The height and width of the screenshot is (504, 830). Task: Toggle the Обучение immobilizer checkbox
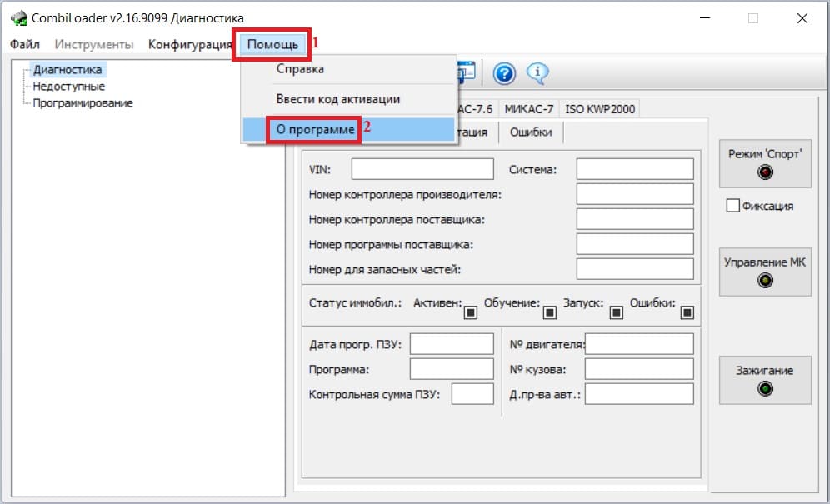(x=550, y=312)
